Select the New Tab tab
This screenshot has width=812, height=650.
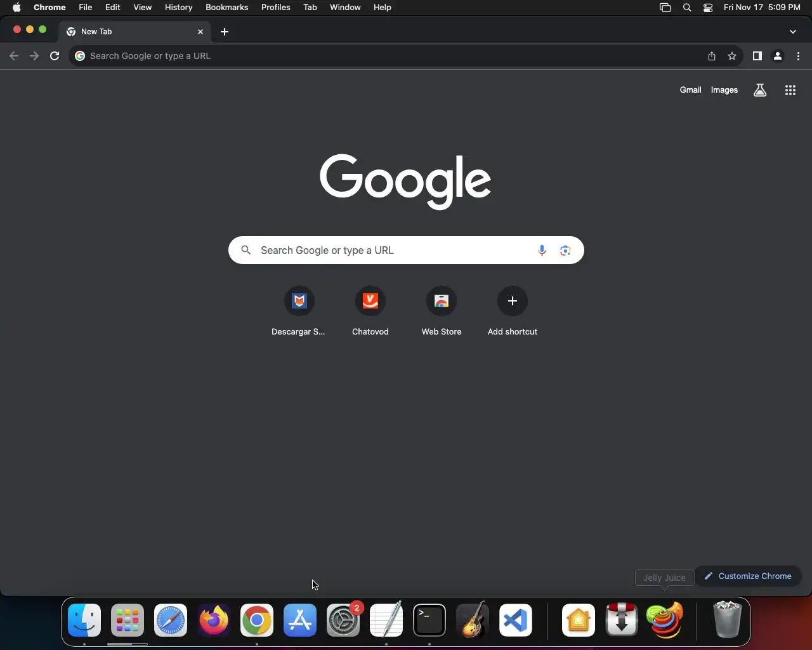coord(135,32)
